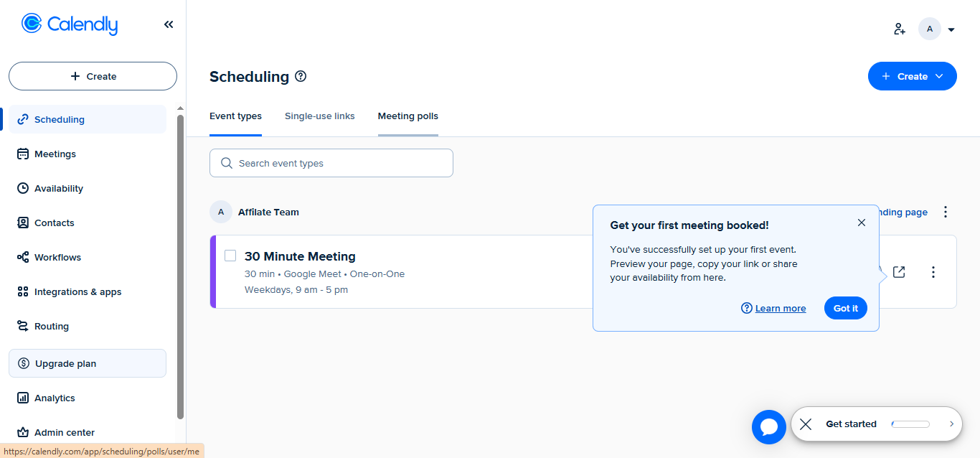Select the Event types tab
Image resolution: width=980 pixels, height=458 pixels.
[x=235, y=116]
